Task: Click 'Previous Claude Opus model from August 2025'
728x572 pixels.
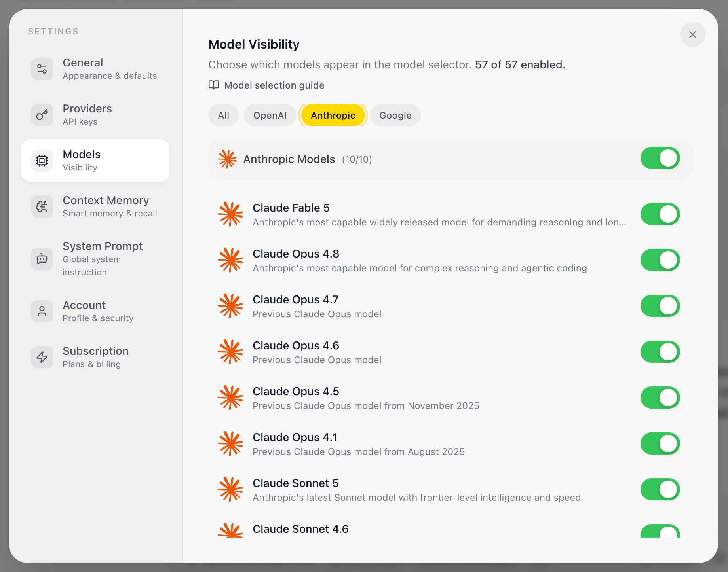Action: pos(359,452)
